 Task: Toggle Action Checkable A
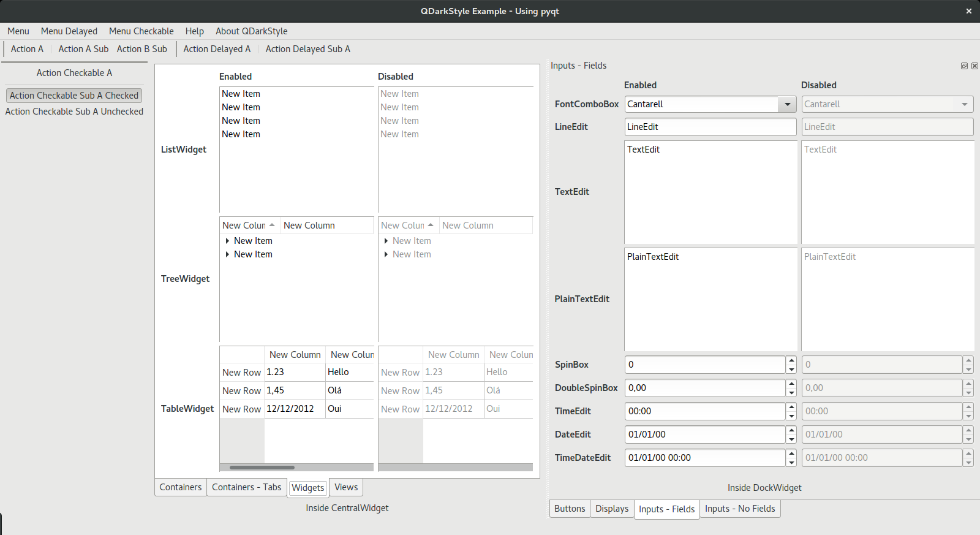click(74, 73)
